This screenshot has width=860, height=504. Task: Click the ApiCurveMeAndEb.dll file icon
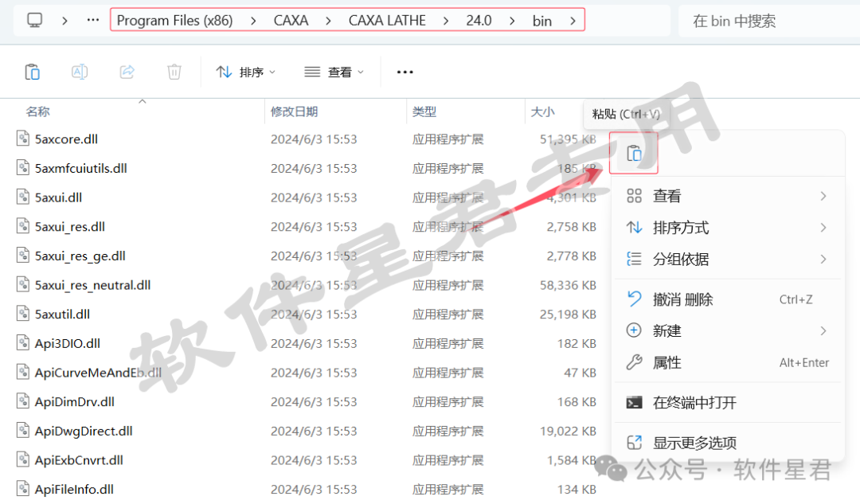23,372
